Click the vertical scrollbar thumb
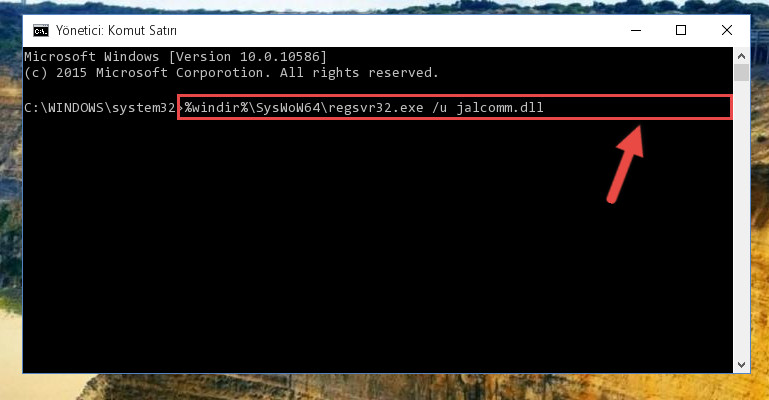Screen dimensions: 769x400 coord(741,73)
